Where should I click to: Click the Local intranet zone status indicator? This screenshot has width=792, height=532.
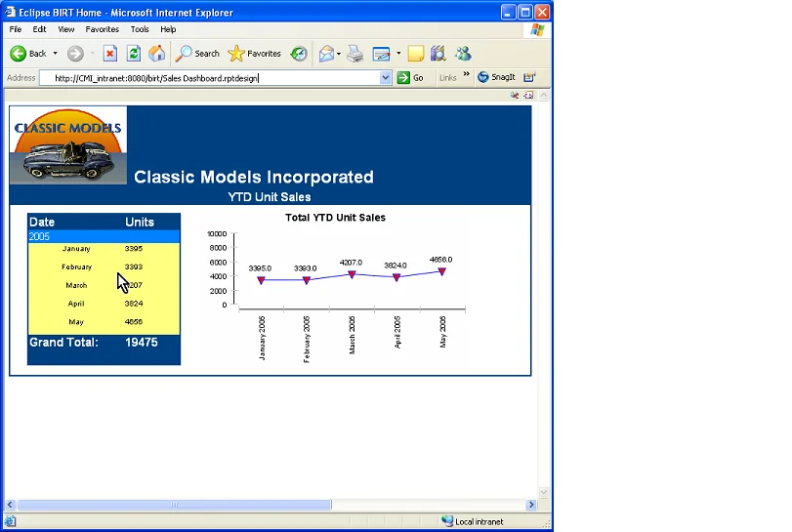pyautogui.click(x=473, y=521)
